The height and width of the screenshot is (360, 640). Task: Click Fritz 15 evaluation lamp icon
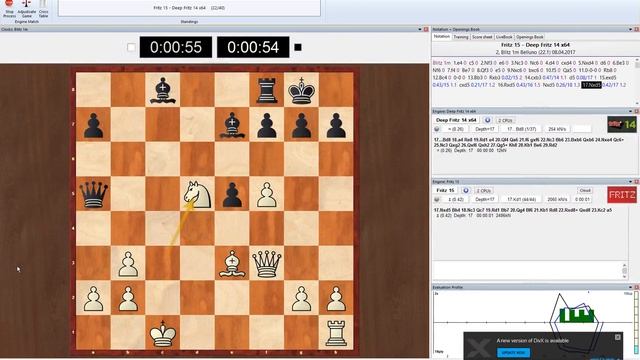[437, 199]
